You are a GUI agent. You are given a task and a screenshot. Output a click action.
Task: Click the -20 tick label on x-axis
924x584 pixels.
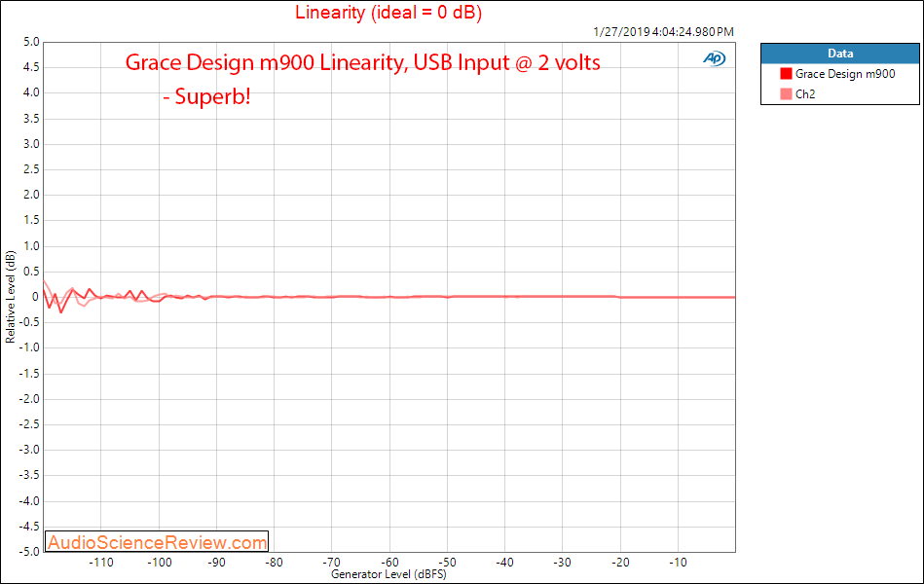tap(620, 563)
